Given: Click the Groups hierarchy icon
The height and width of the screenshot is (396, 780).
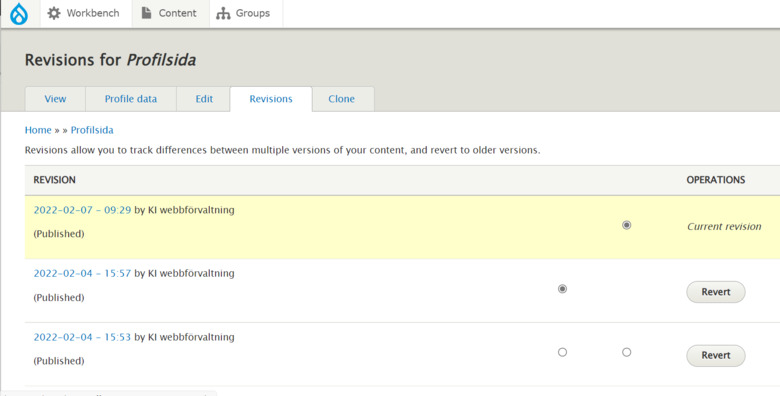Looking at the screenshot, I should [223, 13].
